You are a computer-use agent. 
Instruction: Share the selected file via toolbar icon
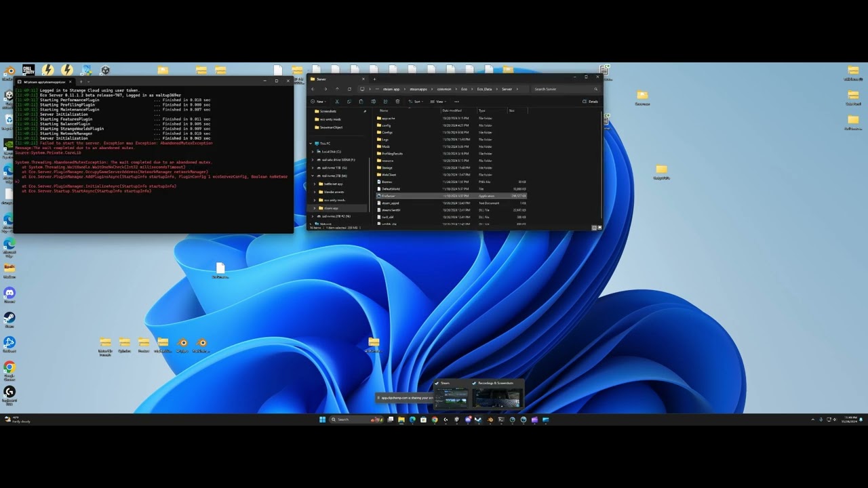[x=385, y=102]
